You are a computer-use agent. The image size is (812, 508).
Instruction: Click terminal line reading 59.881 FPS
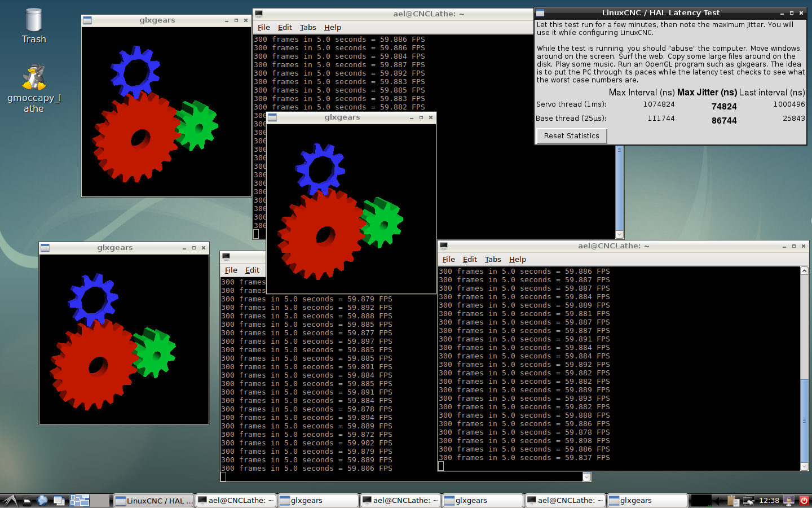click(524, 314)
